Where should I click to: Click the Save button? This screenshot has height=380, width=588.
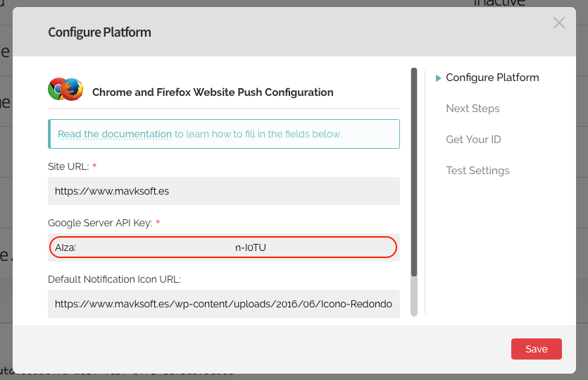pyautogui.click(x=537, y=349)
